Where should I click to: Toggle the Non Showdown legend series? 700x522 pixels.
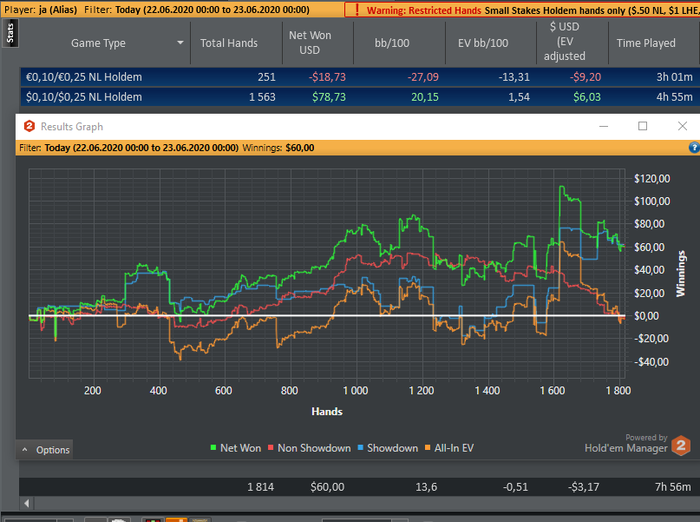pos(309,448)
